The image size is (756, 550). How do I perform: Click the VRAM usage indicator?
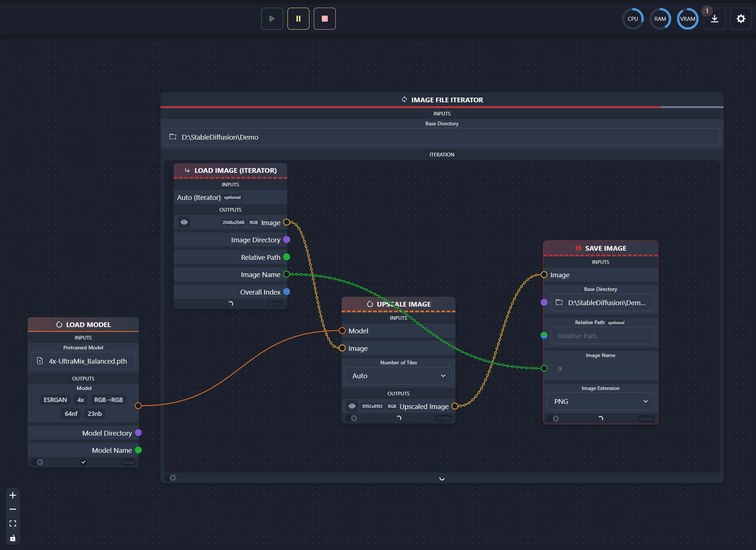point(687,19)
